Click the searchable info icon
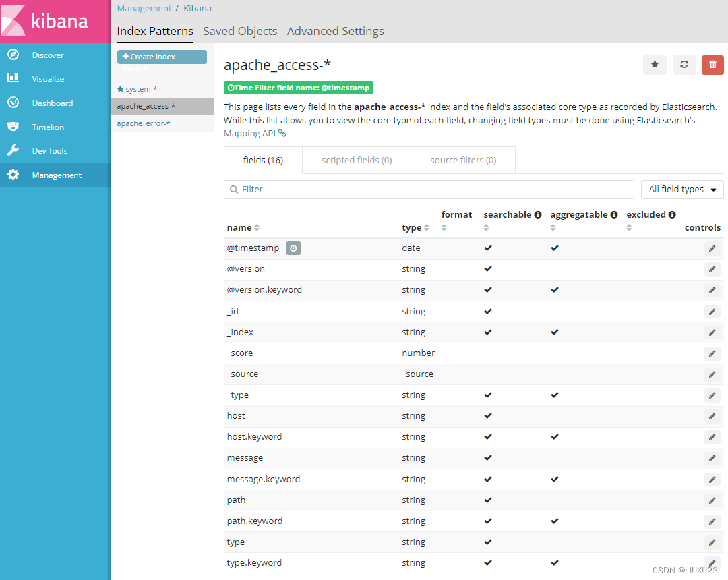Viewport: 728px width, 580px height. point(538,214)
